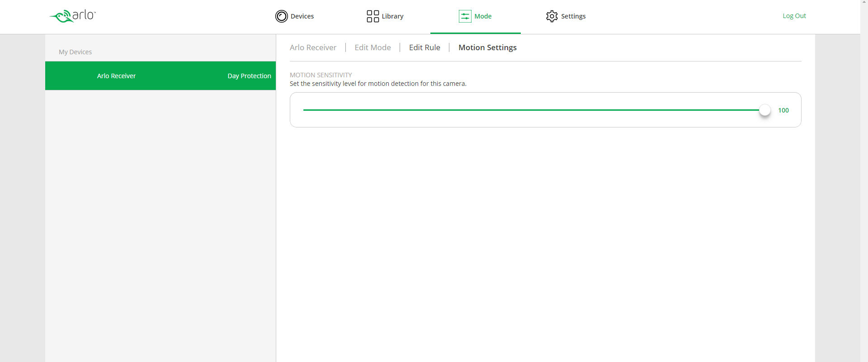Click the middle of the sensitivity slider track

pos(533,110)
